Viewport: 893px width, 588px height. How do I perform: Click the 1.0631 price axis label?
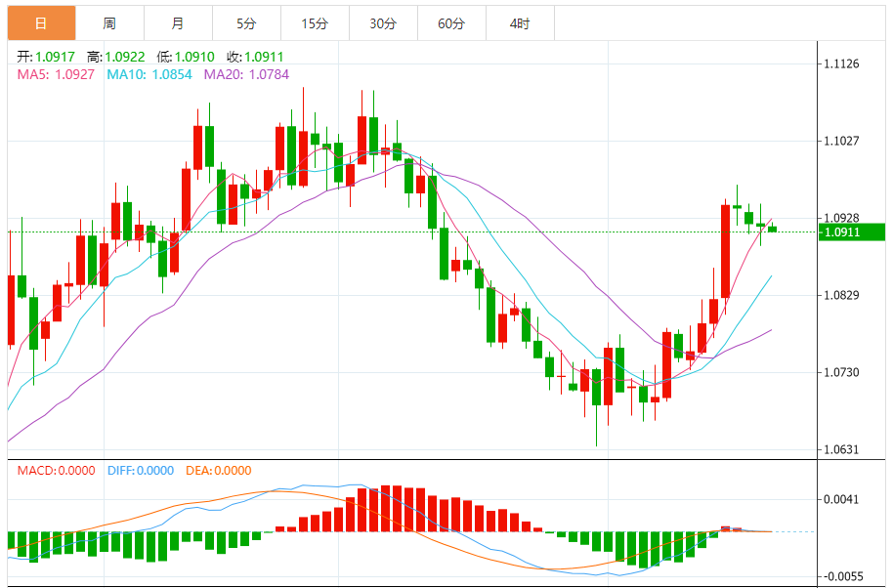pyautogui.click(x=842, y=449)
